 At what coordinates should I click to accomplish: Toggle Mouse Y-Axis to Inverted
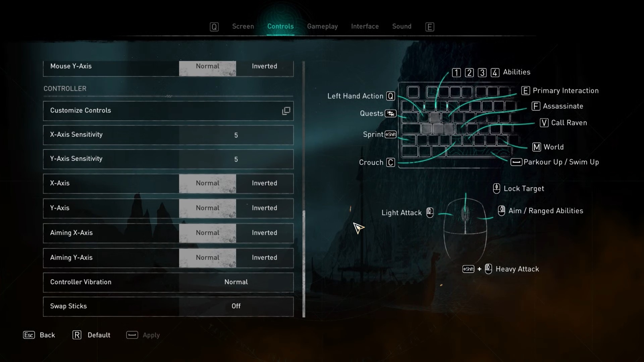click(264, 65)
